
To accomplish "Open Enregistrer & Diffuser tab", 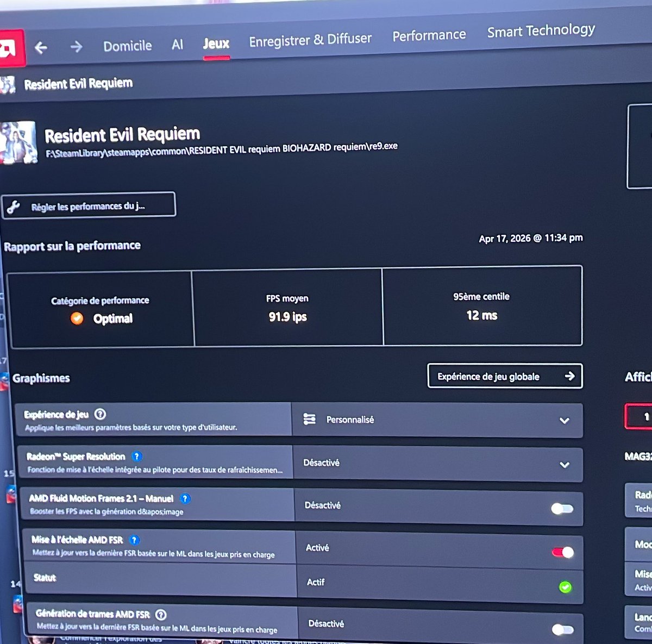I will tap(310, 40).
